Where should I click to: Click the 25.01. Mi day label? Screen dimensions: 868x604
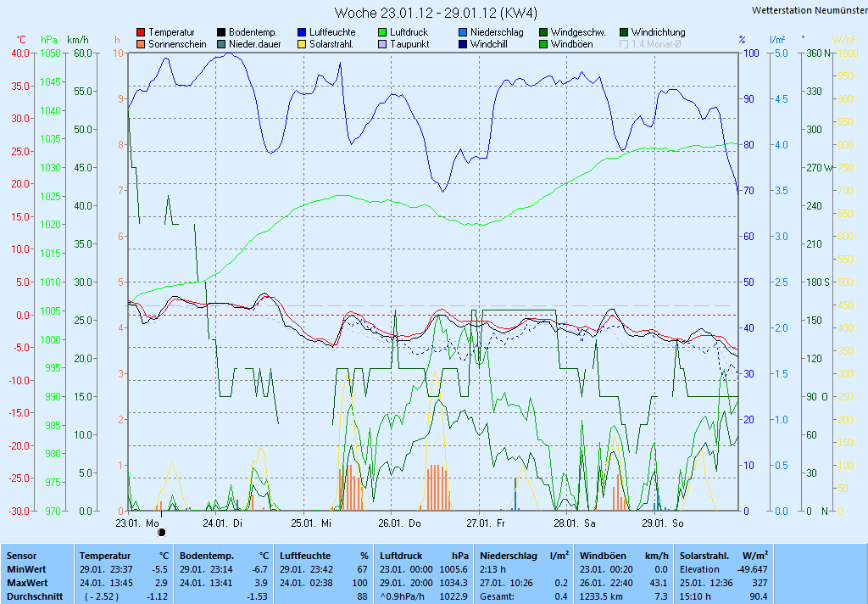pyautogui.click(x=311, y=523)
